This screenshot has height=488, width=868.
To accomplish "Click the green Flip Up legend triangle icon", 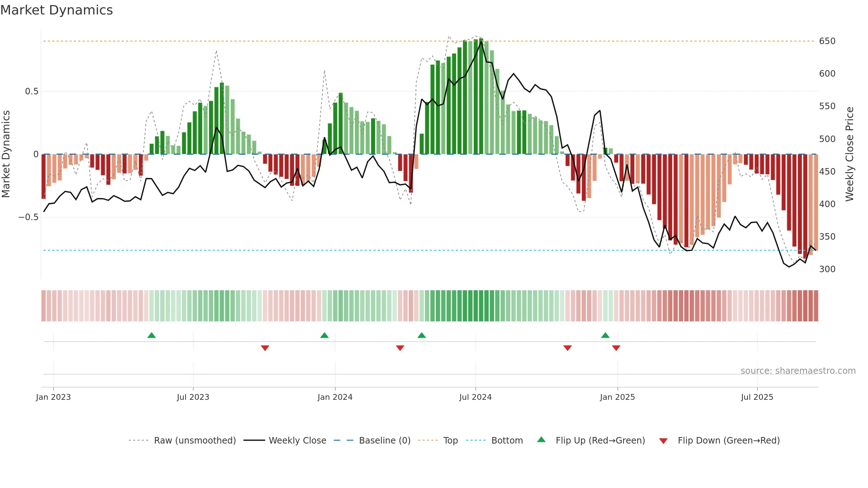I will (x=541, y=440).
